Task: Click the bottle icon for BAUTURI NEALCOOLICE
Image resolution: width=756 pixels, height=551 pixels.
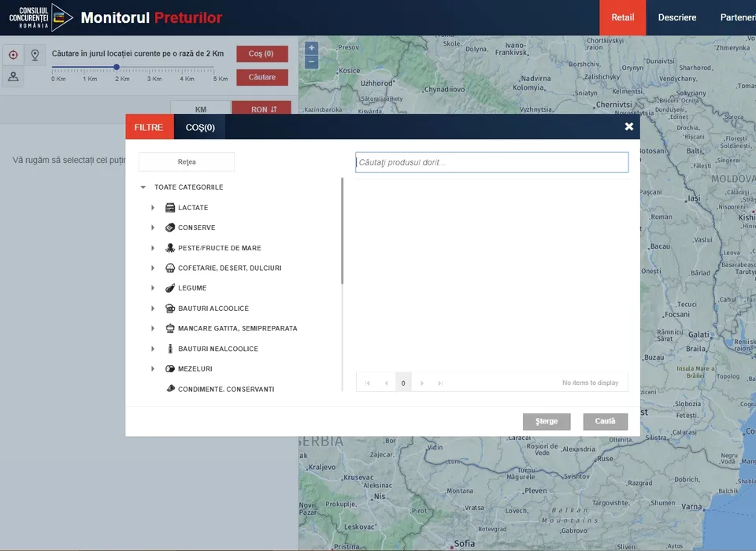Action: click(170, 349)
